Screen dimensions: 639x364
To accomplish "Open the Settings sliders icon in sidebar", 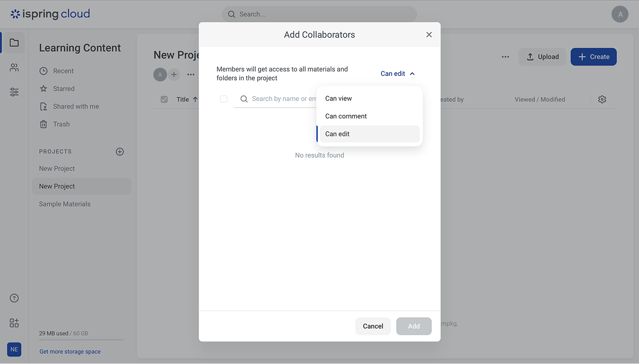I will tap(14, 92).
